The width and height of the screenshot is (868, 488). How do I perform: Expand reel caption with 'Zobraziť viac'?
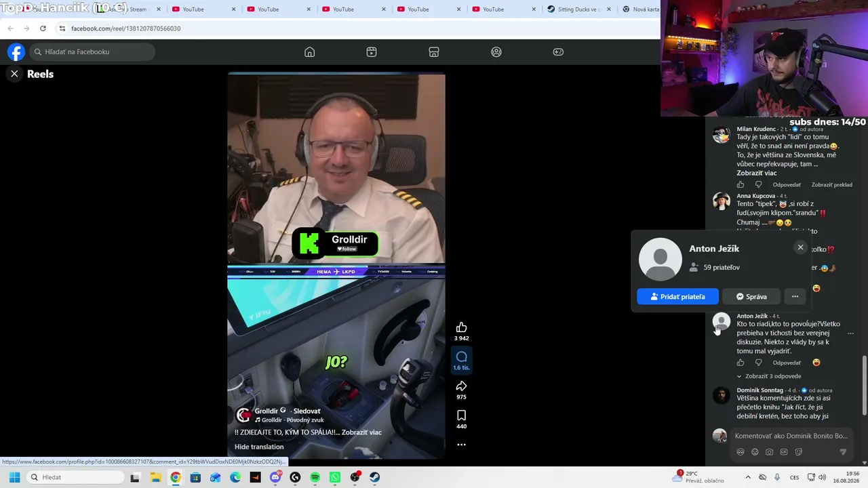pos(361,432)
